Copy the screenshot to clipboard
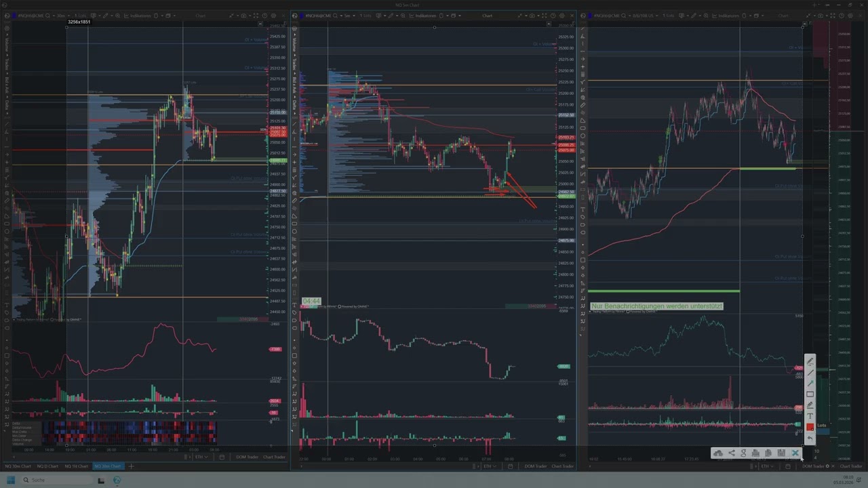 (768, 453)
